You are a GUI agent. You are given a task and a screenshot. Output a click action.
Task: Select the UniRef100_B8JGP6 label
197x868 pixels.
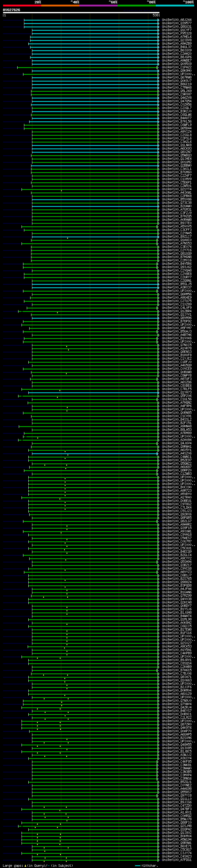point(177,57)
